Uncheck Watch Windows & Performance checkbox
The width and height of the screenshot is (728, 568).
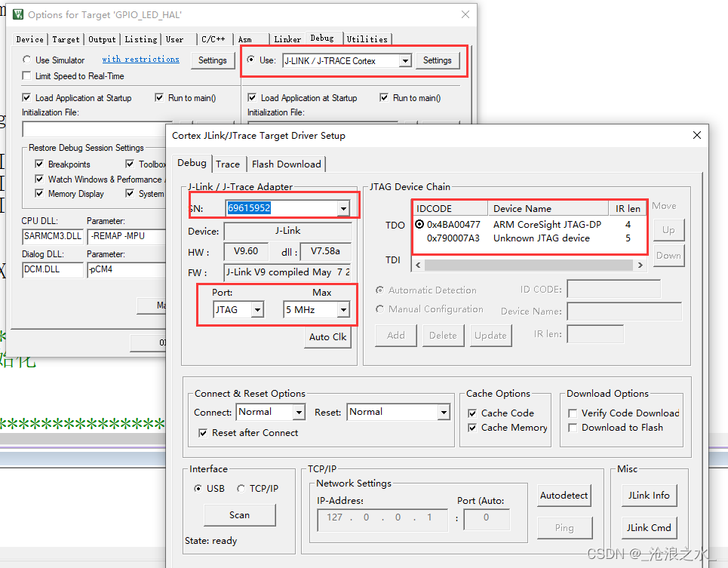(x=39, y=179)
